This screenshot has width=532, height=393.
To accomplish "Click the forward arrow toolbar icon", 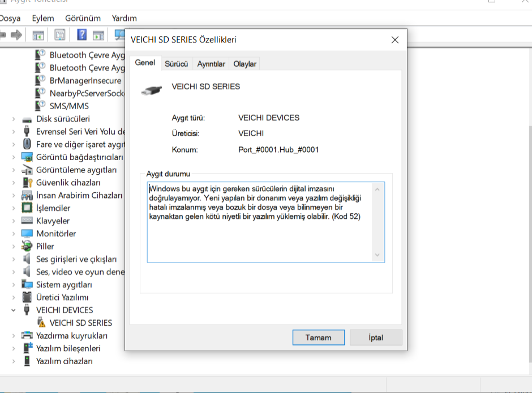I will pyautogui.click(x=16, y=35).
